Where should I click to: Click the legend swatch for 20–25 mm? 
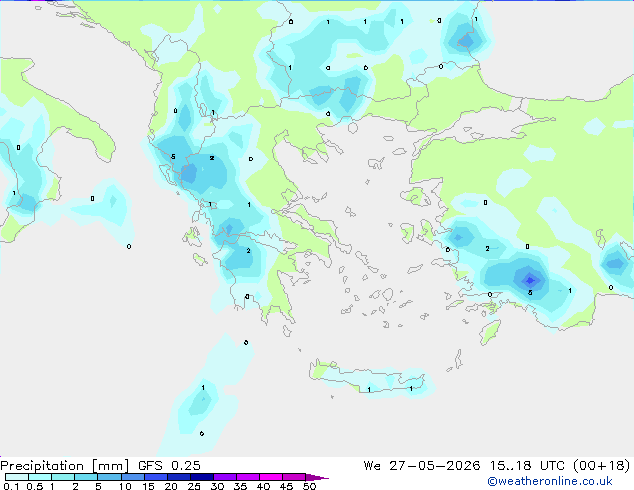point(178,477)
